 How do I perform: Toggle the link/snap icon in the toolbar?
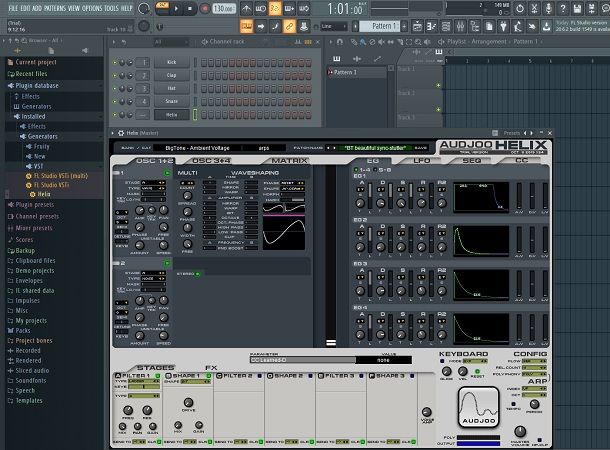pyautogui.click(x=289, y=26)
